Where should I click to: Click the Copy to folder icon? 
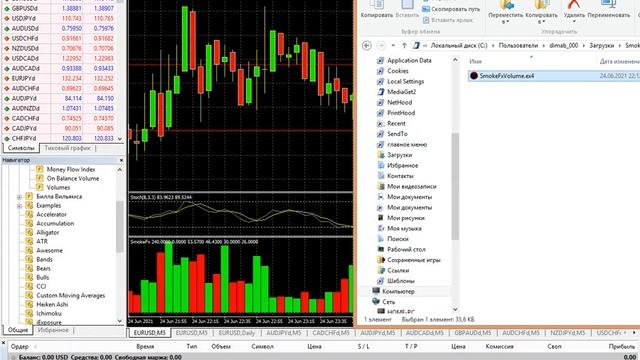(x=542, y=4)
